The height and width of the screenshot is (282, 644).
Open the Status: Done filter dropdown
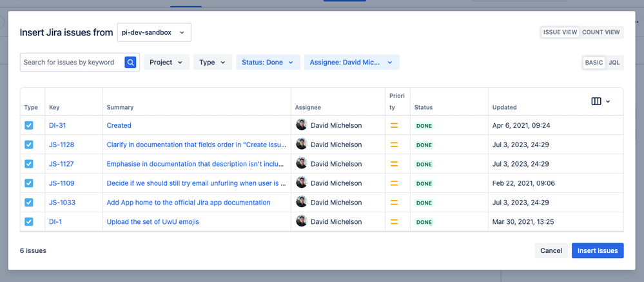click(268, 63)
